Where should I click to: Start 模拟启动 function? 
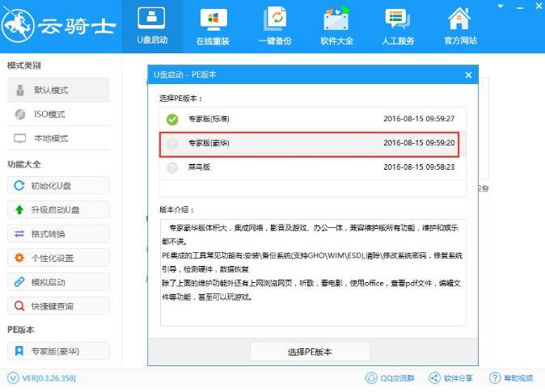[58, 282]
